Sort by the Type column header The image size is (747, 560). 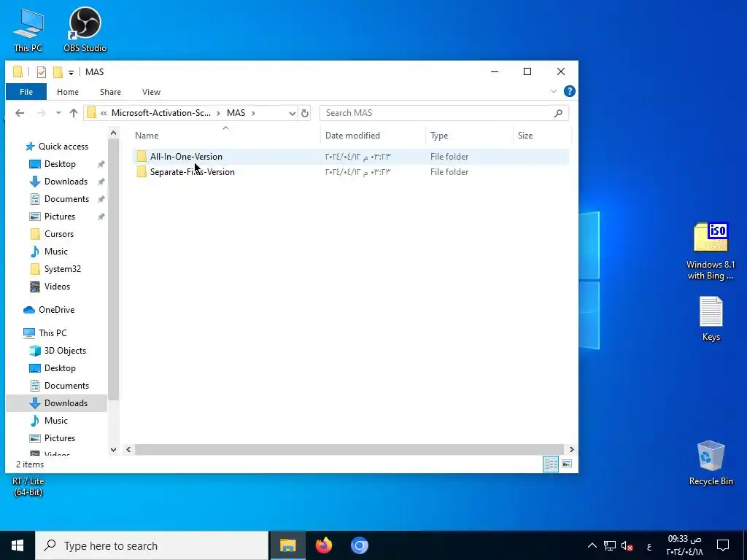(469, 135)
